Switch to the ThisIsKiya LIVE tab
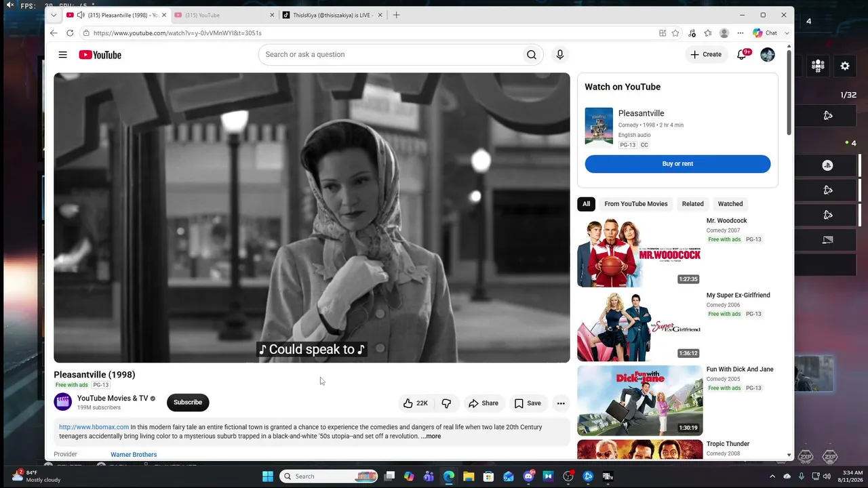This screenshot has width=868, height=488. (332, 15)
